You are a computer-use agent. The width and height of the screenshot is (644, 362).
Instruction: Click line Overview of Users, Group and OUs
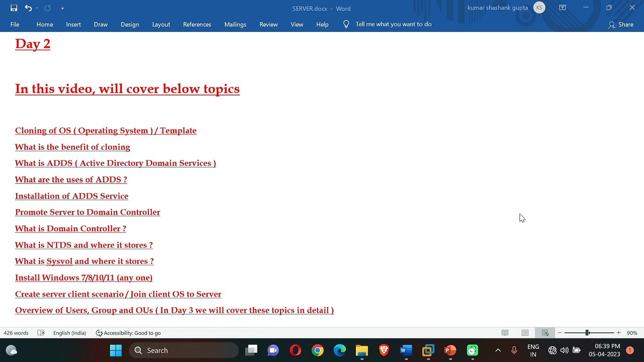tap(174, 310)
